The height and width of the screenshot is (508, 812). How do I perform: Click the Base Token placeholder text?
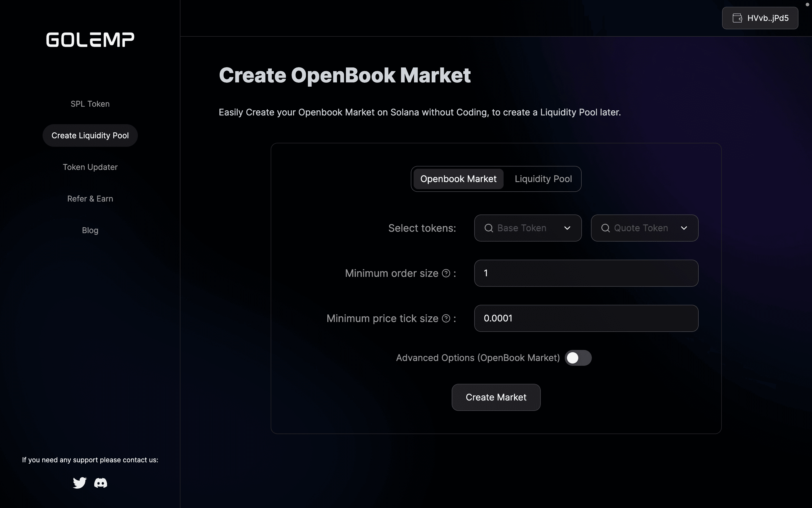point(522,228)
